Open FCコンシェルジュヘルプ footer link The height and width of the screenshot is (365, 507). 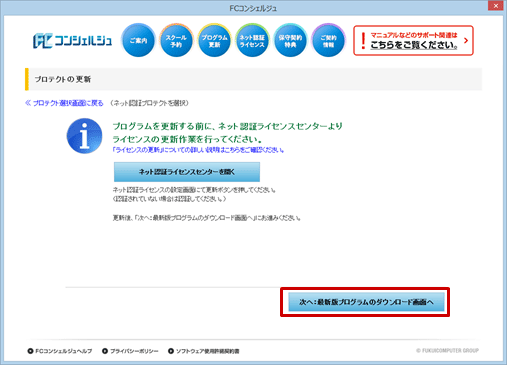coord(63,351)
